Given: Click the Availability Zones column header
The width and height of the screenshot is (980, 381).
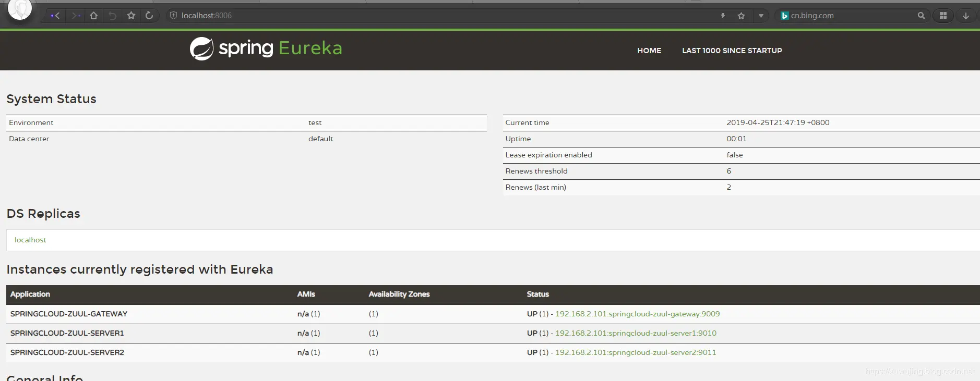Looking at the screenshot, I should (x=399, y=294).
